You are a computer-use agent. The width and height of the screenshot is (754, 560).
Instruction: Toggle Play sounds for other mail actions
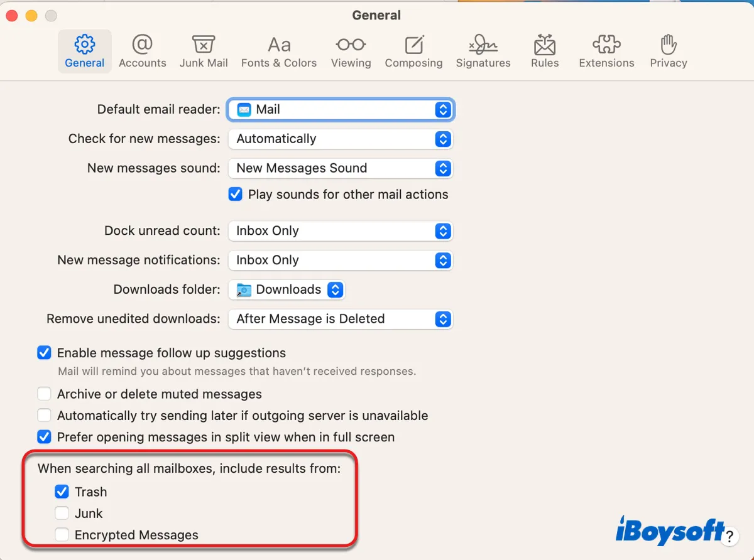coord(235,195)
